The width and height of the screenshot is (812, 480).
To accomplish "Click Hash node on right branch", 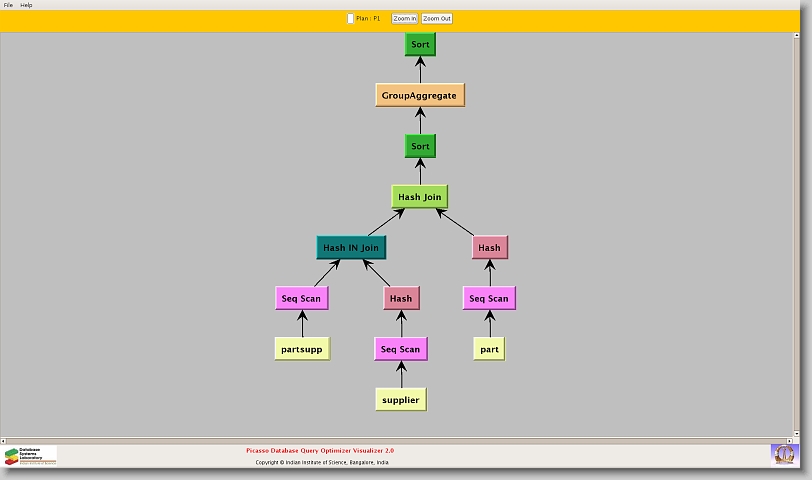I will point(489,247).
